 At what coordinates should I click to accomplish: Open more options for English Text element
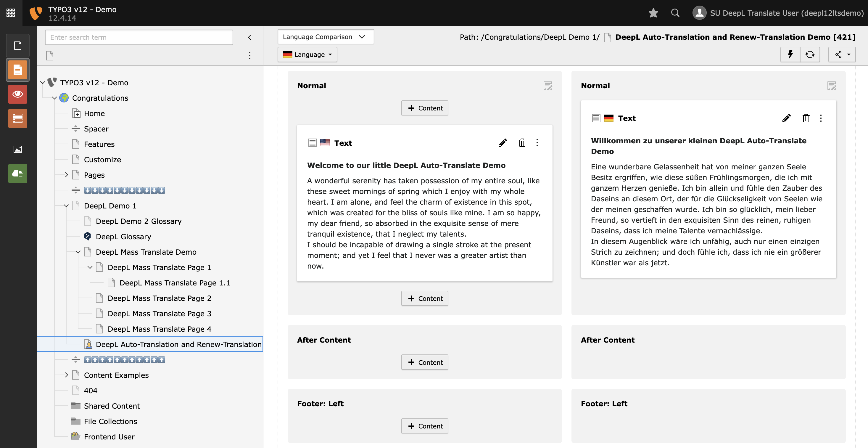point(537,143)
